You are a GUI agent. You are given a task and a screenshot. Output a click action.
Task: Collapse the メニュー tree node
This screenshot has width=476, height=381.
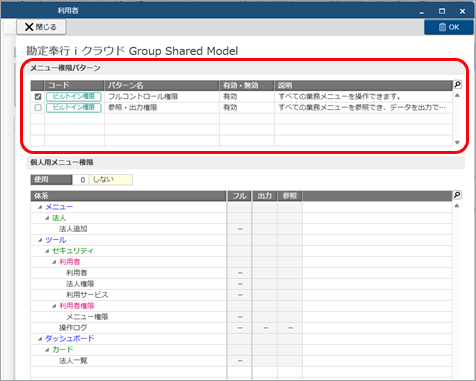40,207
